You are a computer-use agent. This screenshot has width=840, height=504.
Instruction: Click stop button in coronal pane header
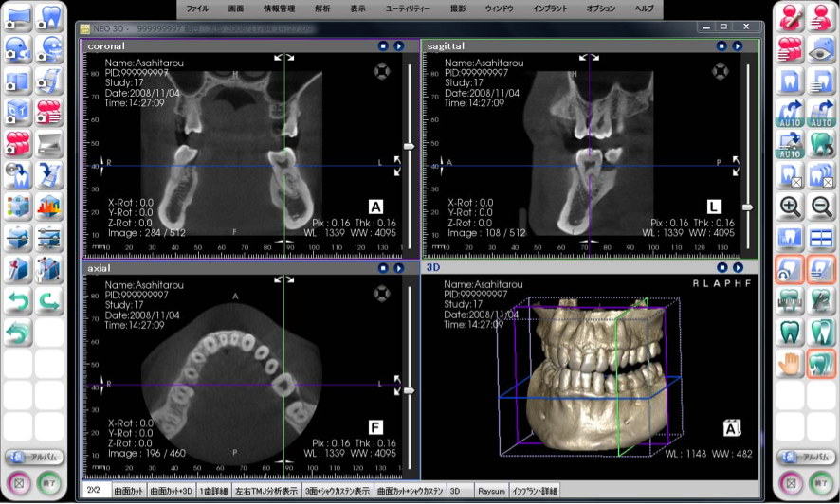(x=382, y=46)
